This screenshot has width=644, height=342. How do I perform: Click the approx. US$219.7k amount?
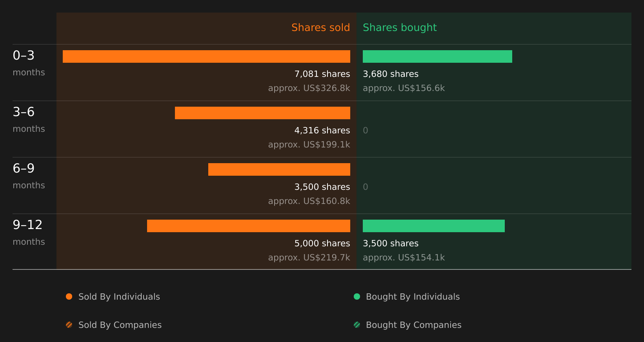click(x=309, y=257)
